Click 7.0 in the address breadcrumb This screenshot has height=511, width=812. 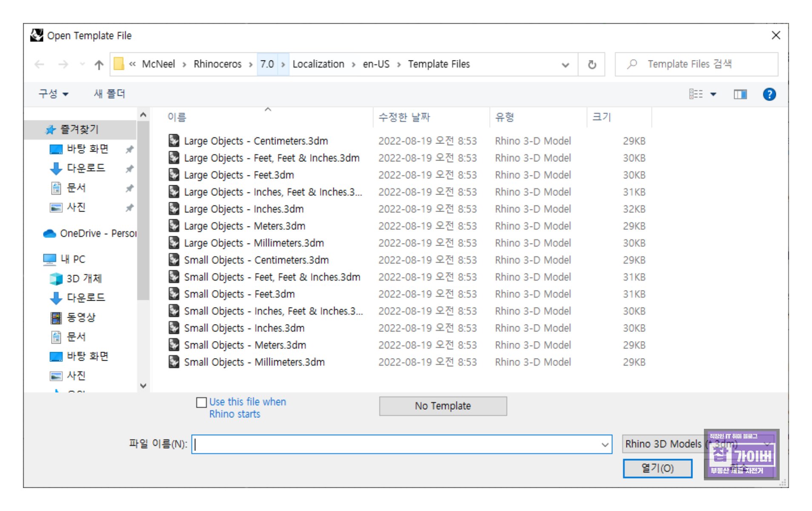click(267, 64)
